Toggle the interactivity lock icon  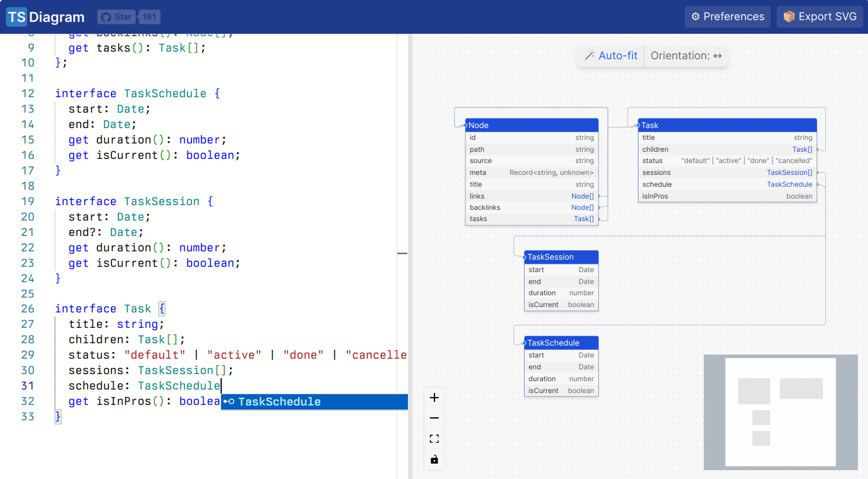[x=435, y=459]
